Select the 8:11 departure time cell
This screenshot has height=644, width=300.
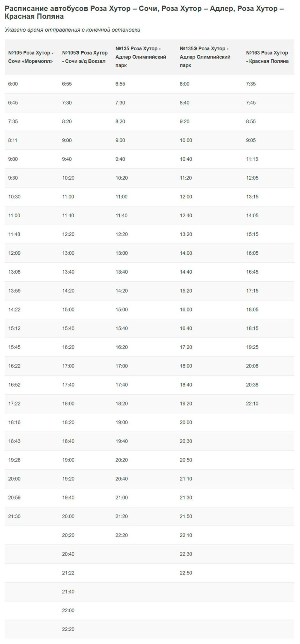point(13,140)
